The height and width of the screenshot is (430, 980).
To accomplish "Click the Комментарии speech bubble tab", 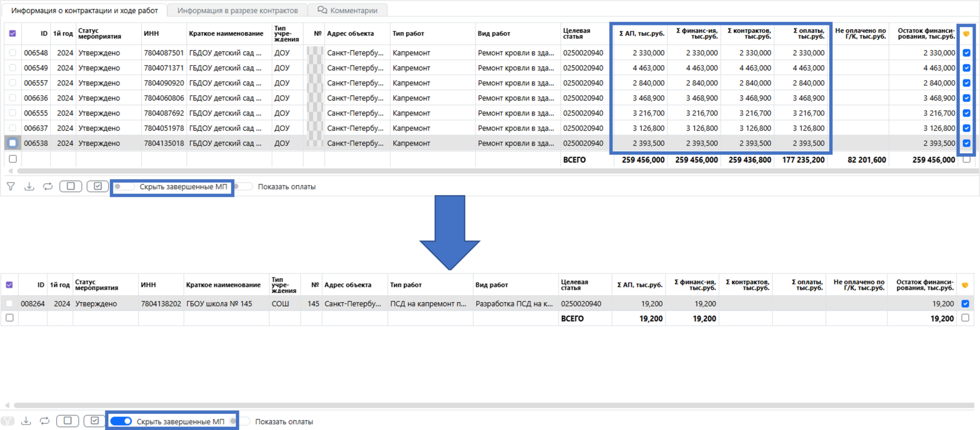I will (x=348, y=10).
